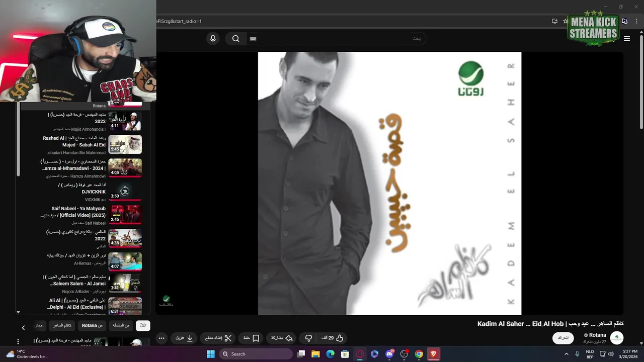Open Discord from taskbar
The image size is (644, 362).
click(389, 354)
